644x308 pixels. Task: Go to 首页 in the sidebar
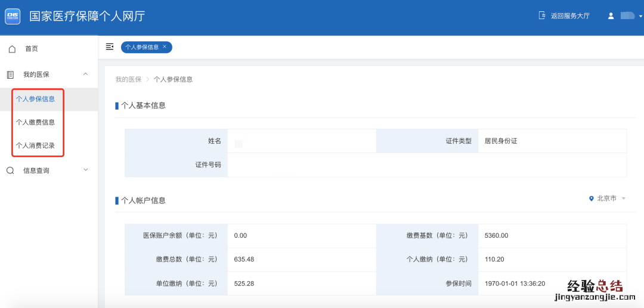(x=32, y=49)
